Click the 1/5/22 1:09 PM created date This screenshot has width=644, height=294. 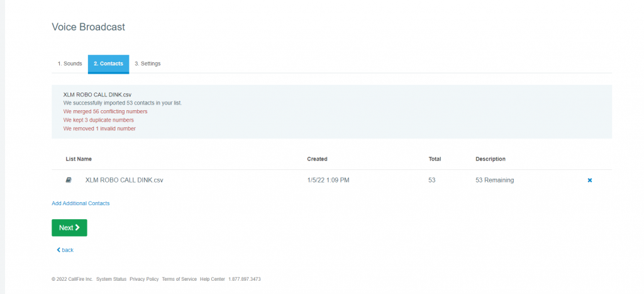[328, 180]
